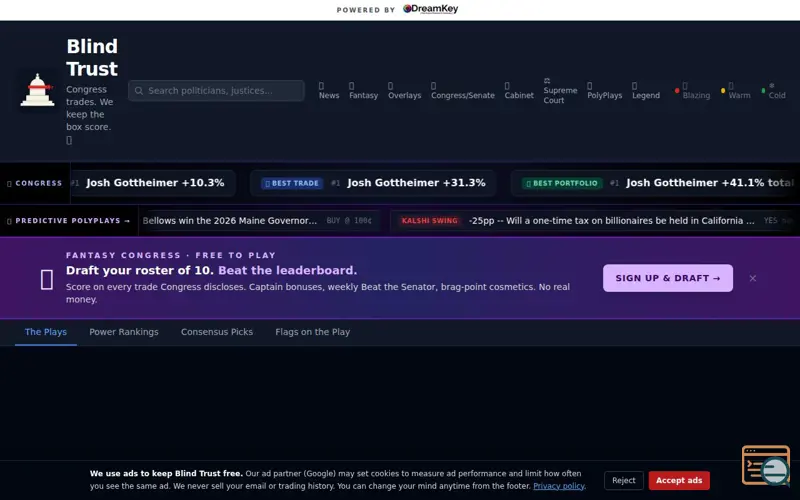
Task: Select the Cold heat indicator
Action: pos(773,91)
